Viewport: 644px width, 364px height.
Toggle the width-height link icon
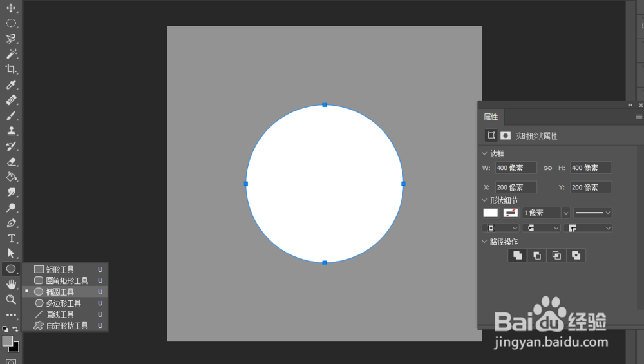coord(547,168)
